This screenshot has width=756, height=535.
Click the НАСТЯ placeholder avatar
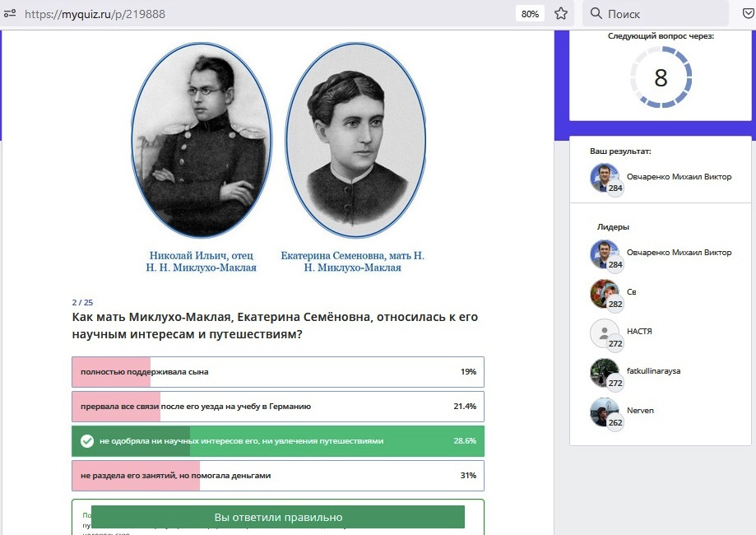(x=605, y=333)
